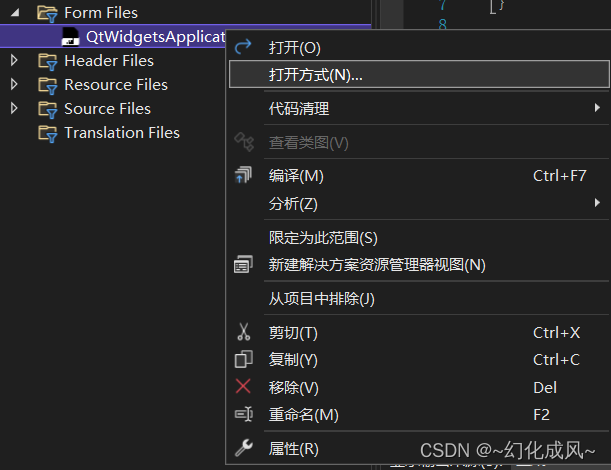The width and height of the screenshot is (611, 470).
Task: Click the rename icon beside 重命名(M)
Action: pos(243,414)
